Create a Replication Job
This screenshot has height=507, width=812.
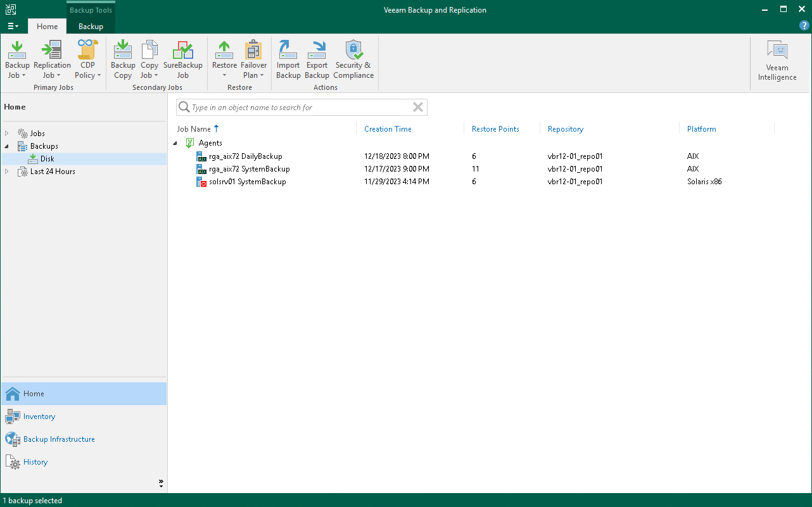51,59
